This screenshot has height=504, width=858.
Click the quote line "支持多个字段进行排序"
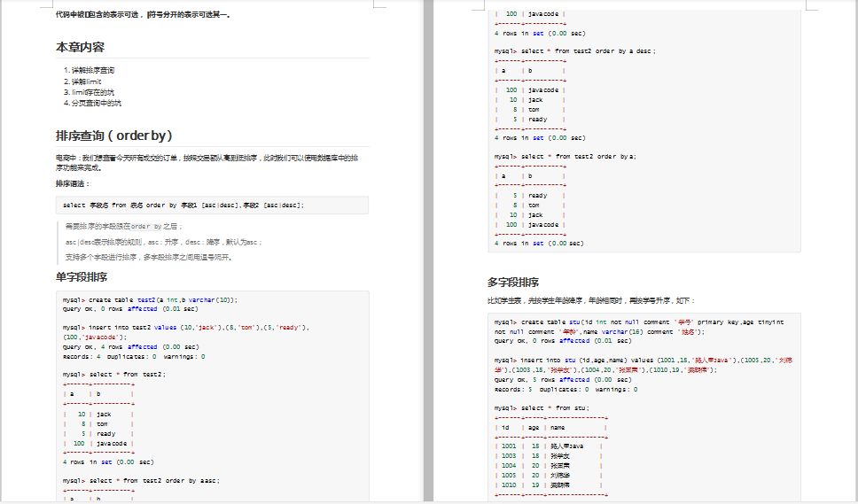148,258
